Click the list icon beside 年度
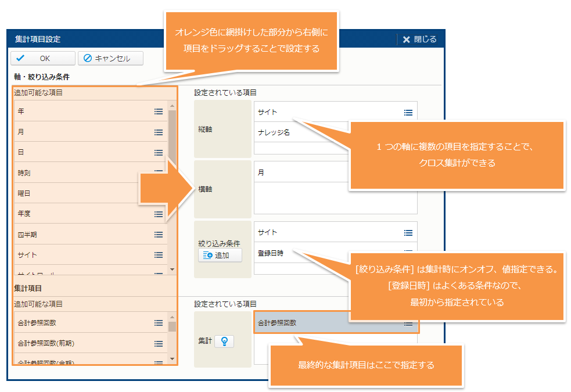Screen dimensions: 571x392 [x=158, y=214]
